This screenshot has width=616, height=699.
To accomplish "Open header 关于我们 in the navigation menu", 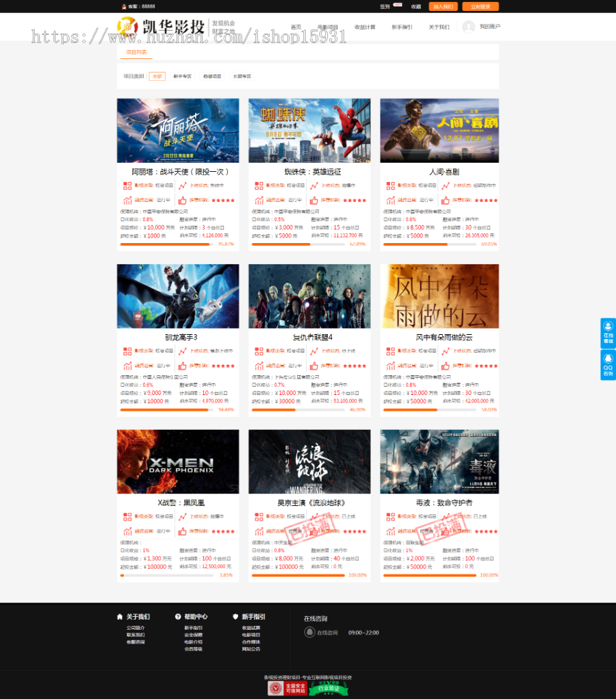I will tap(439, 27).
